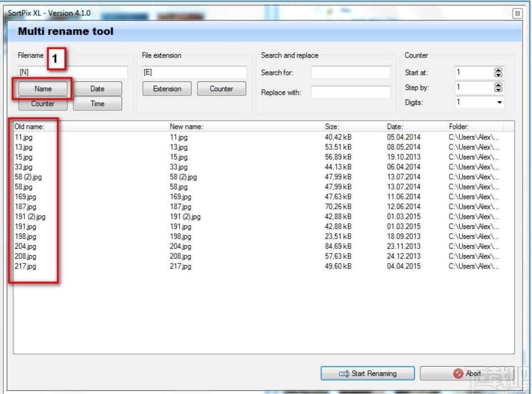Select old name 191.jpg
Screen dimensions: 532x394
25,226
